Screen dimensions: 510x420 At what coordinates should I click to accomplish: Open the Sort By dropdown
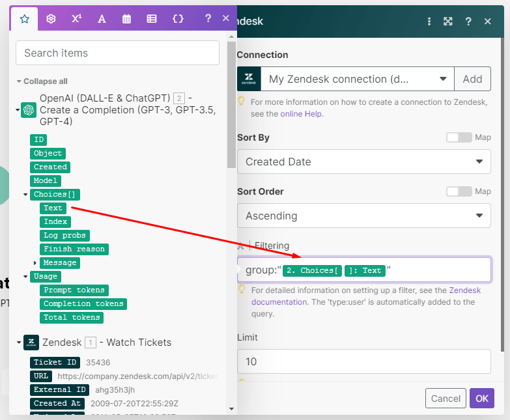pos(363,161)
